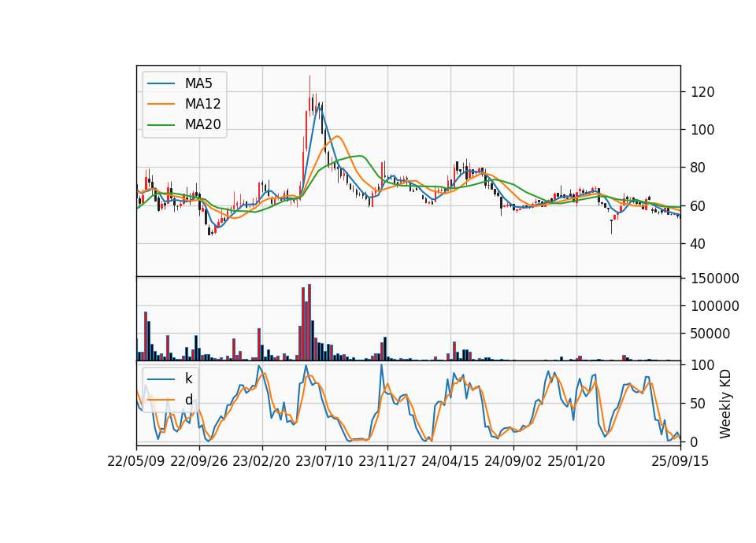Image resolution: width=756 pixels, height=543 pixels.
Task: Click the date label 22/09/26
Action: (x=199, y=461)
